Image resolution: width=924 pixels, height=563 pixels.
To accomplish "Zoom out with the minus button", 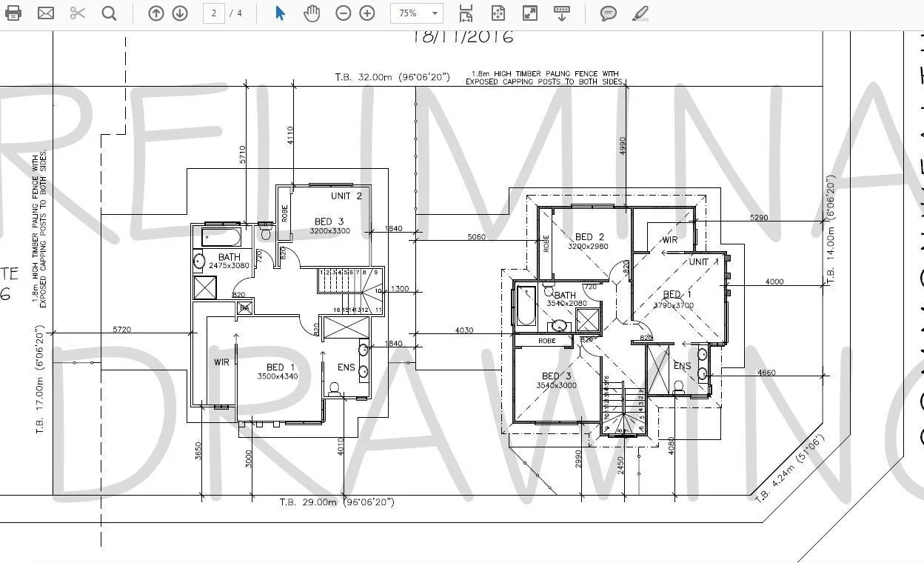I will [x=343, y=13].
